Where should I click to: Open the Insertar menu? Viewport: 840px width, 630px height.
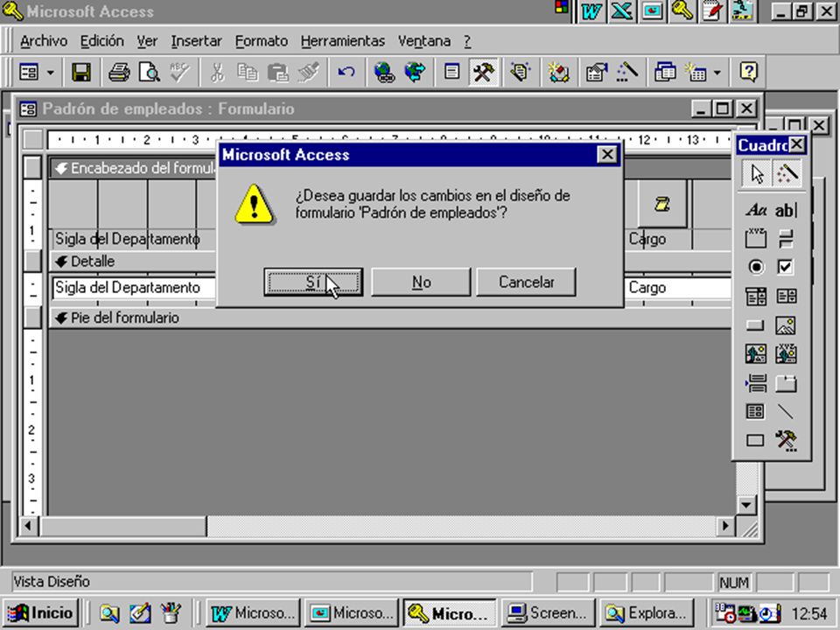(x=196, y=41)
